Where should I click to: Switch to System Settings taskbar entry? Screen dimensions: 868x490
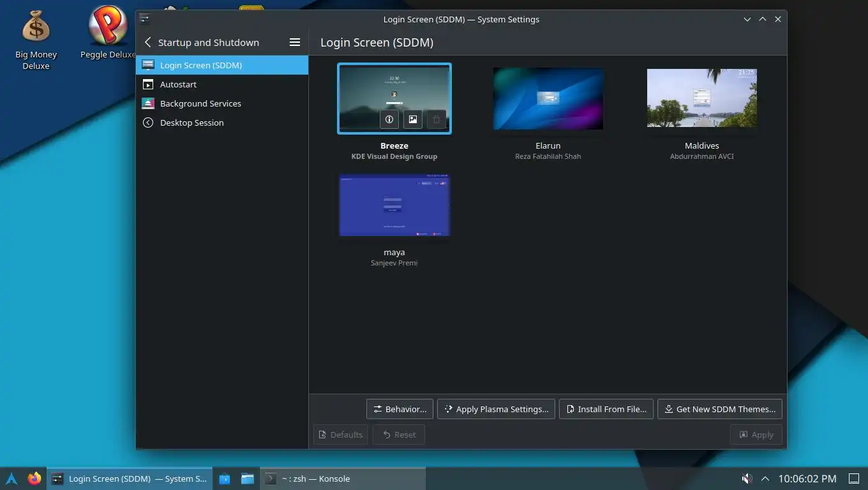(x=130, y=479)
